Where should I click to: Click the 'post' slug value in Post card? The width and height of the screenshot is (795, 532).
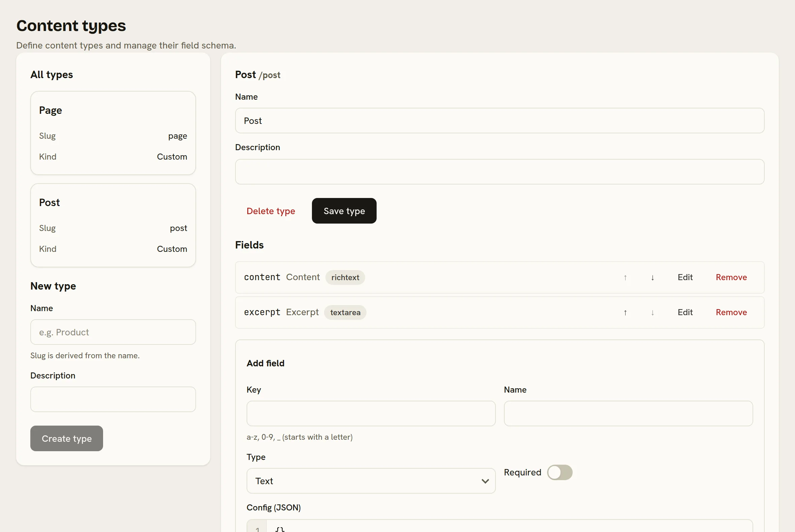179,228
